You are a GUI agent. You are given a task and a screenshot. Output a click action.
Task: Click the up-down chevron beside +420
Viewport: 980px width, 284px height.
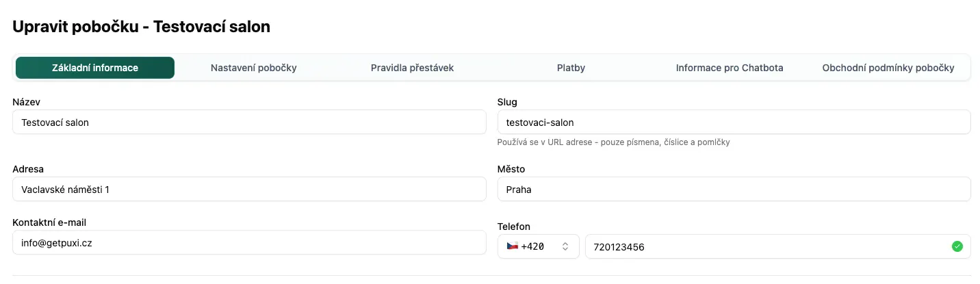[x=565, y=246]
